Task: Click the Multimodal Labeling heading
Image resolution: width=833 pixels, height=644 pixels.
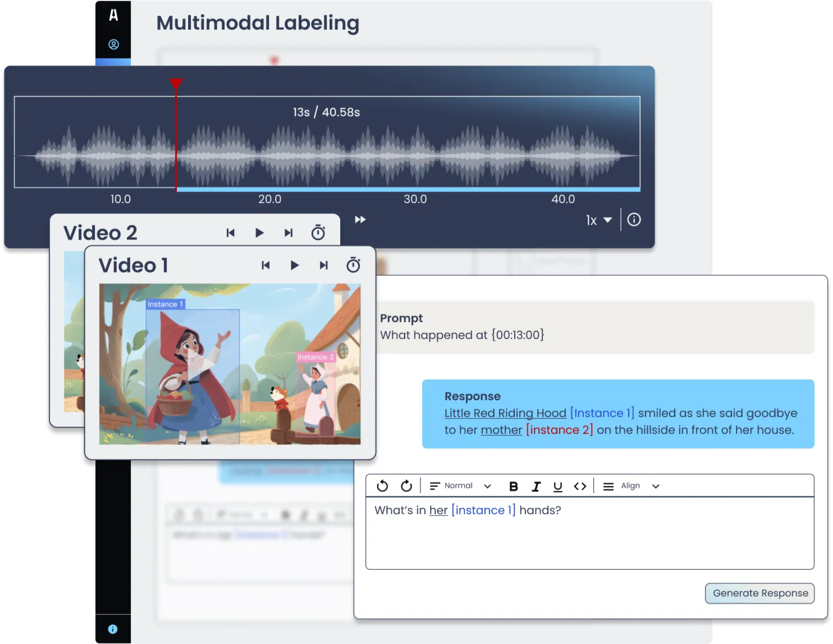Action: [258, 23]
